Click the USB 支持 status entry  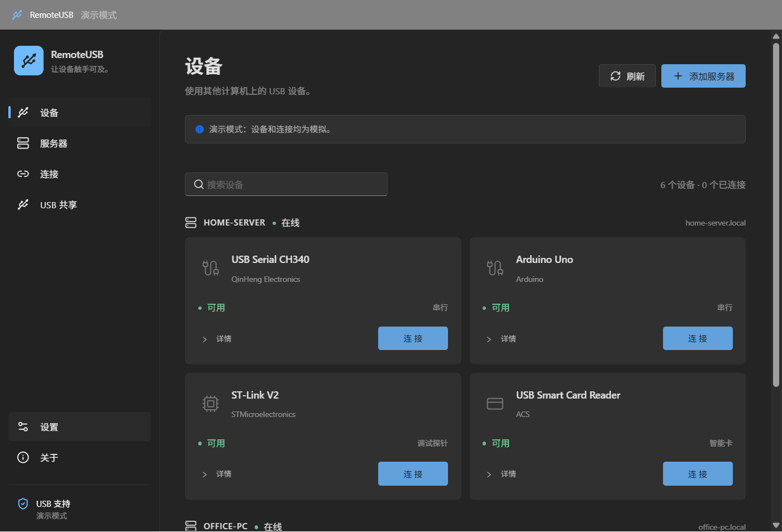79,509
